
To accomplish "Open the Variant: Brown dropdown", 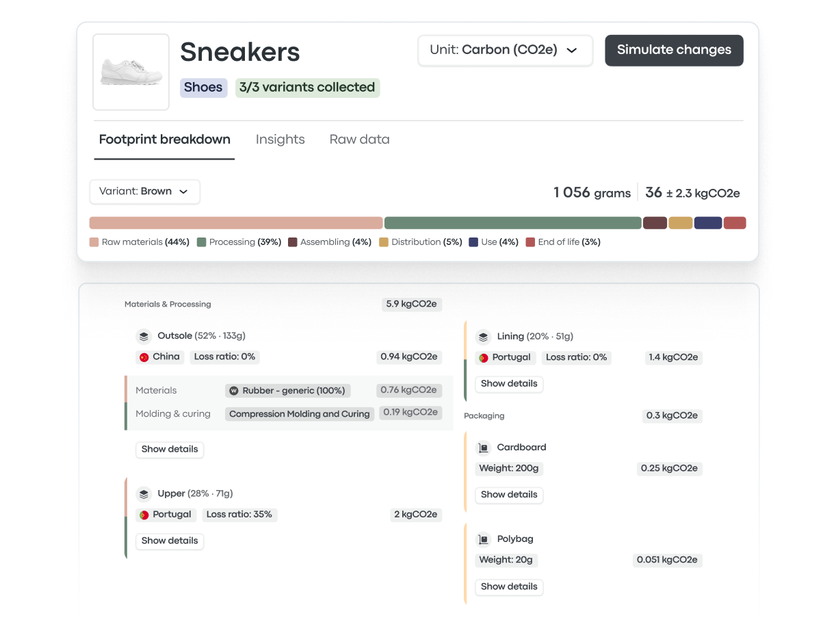I will [x=144, y=192].
